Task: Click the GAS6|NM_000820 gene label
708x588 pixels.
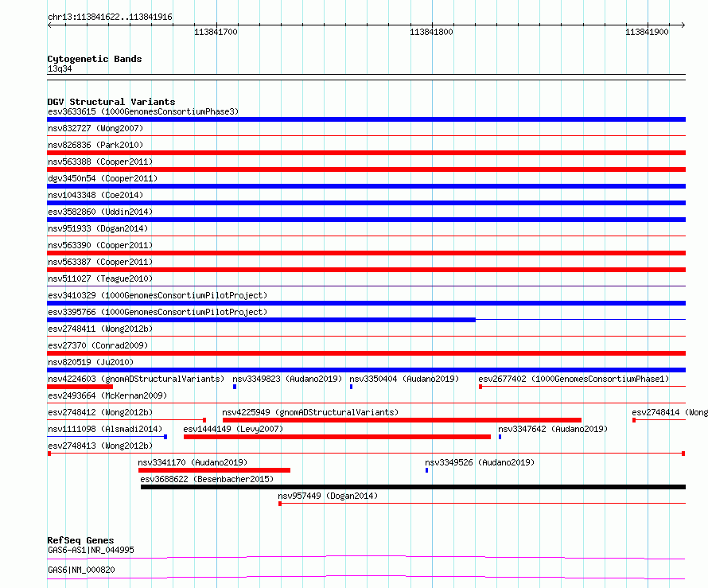Action: 81,570
